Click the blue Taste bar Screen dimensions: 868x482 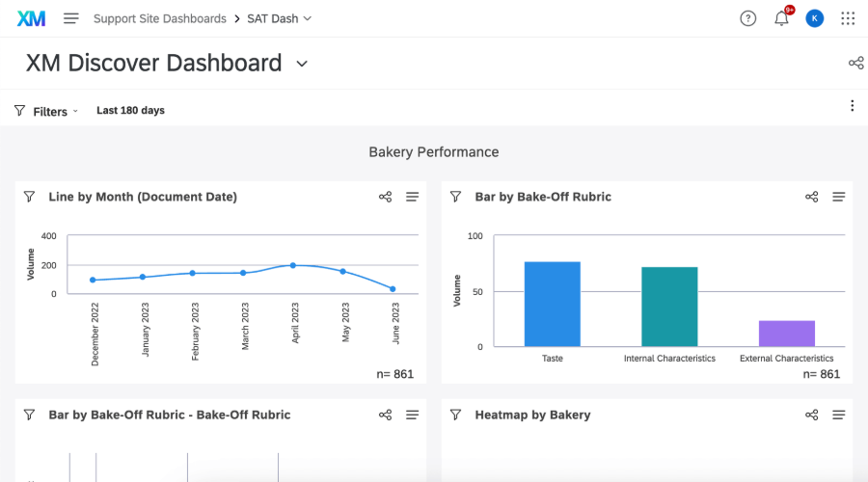pos(552,304)
